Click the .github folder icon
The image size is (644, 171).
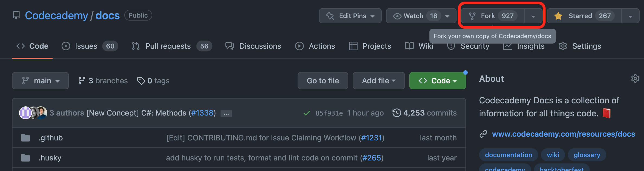[25, 137]
